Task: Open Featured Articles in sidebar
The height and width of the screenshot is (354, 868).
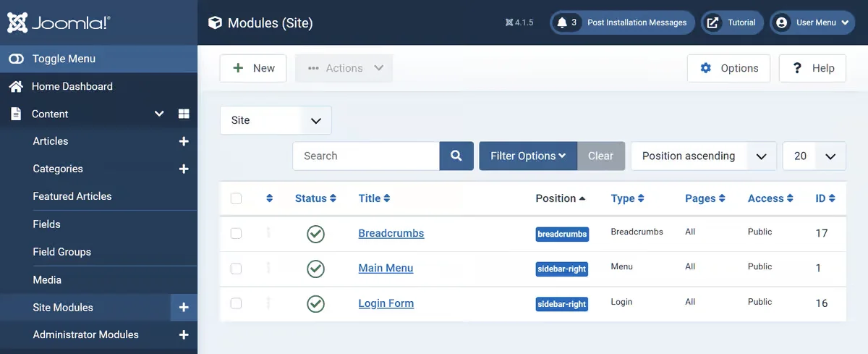Action: pyautogui.click(x=72, y=196)
